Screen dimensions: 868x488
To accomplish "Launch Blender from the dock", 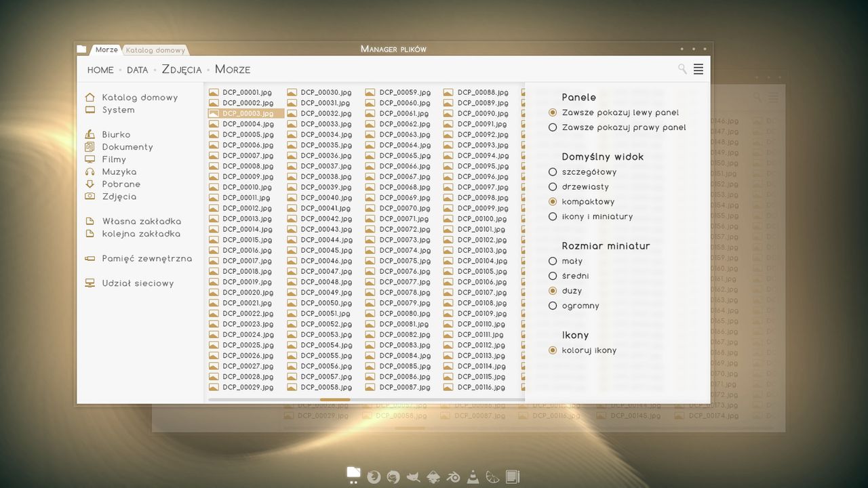I will (x=453, y=478).
